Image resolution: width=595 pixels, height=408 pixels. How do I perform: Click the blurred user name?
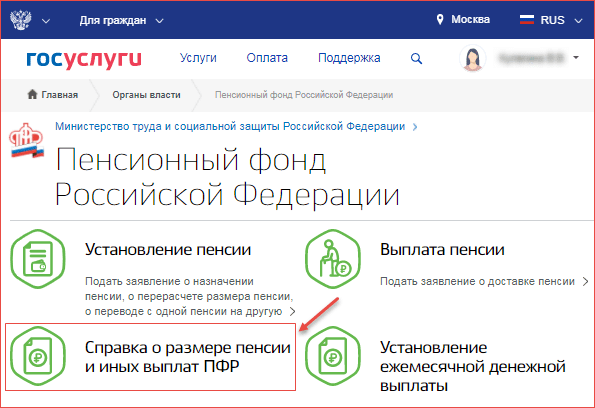point(531,58)
